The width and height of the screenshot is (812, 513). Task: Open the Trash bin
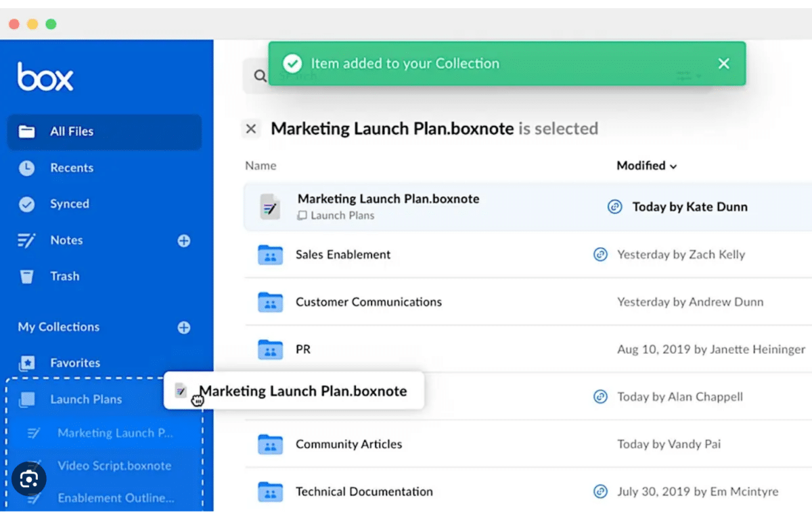(64, 276)
